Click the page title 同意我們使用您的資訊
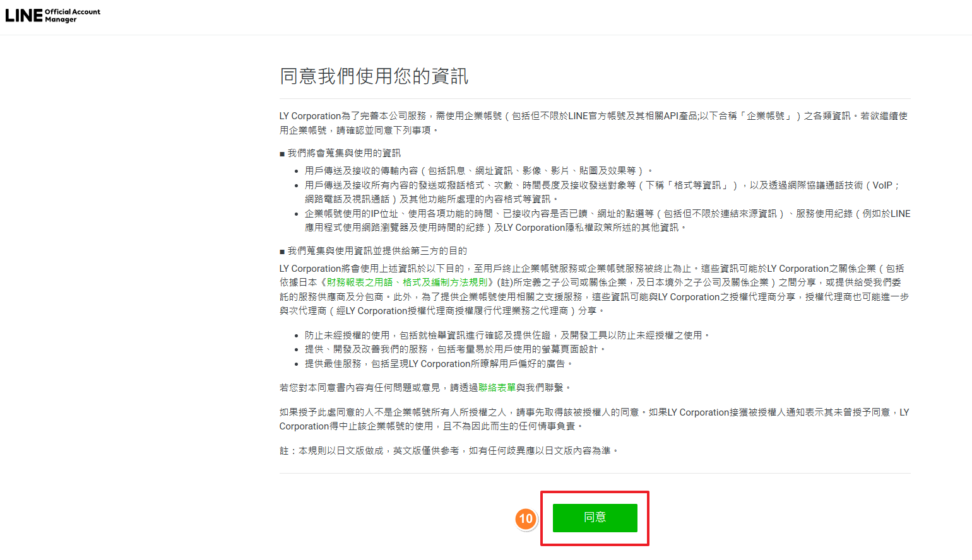 pos(374,76)
